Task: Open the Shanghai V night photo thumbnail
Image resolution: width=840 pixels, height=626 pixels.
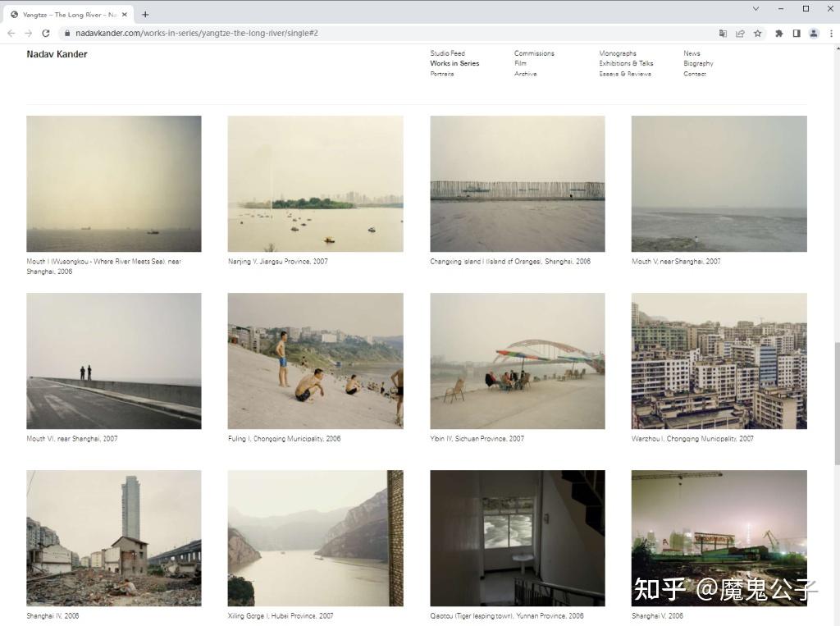Action: coord(719,538)
